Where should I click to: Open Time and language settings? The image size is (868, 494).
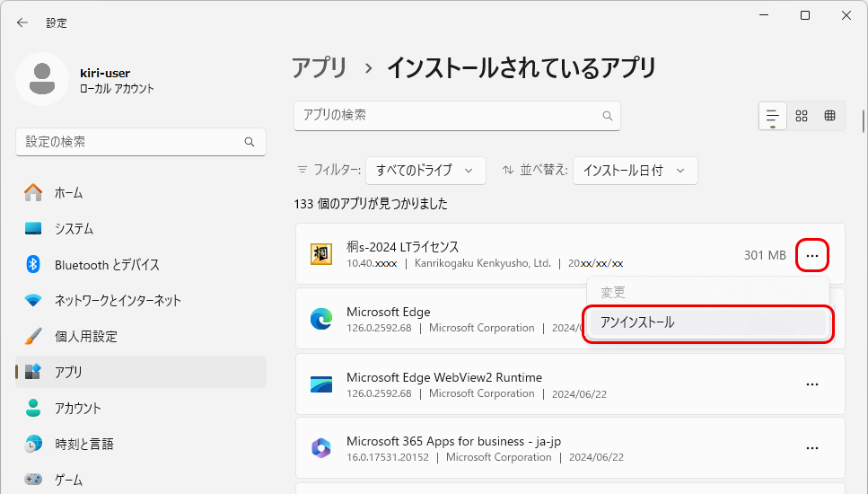coord(141,445)
